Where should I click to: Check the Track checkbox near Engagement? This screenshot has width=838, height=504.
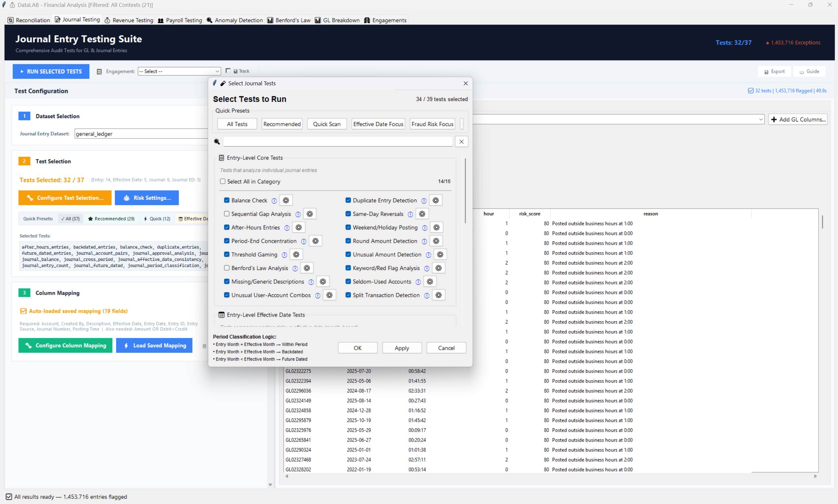tap(228, 71)
